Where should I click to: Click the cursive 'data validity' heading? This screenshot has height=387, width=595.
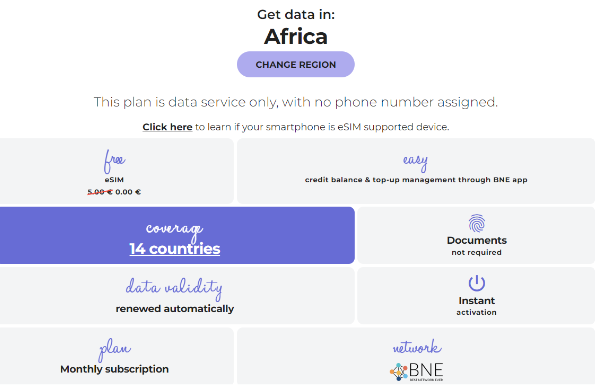174,289
